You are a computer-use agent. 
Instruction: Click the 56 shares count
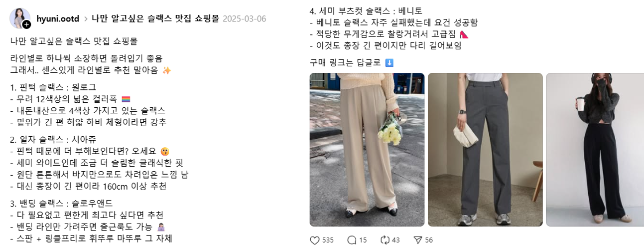tap(429, 241)
